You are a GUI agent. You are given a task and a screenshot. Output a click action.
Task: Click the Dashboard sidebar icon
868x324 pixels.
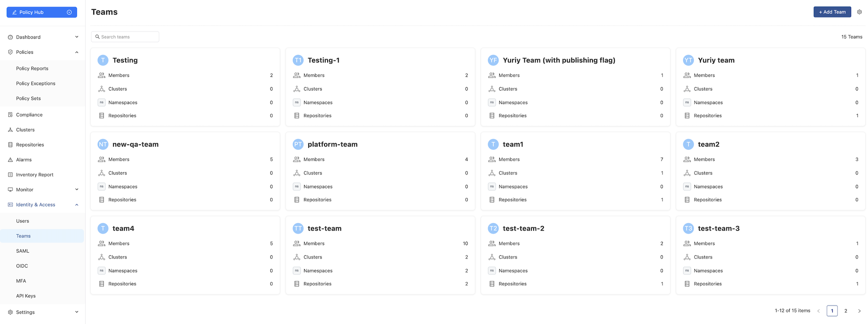pyautogui.click(x=10, y=37)
